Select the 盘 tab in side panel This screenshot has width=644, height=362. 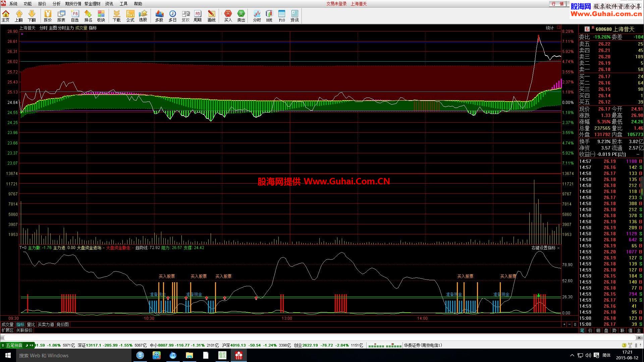pyautogui.click(x=606, y=330)
